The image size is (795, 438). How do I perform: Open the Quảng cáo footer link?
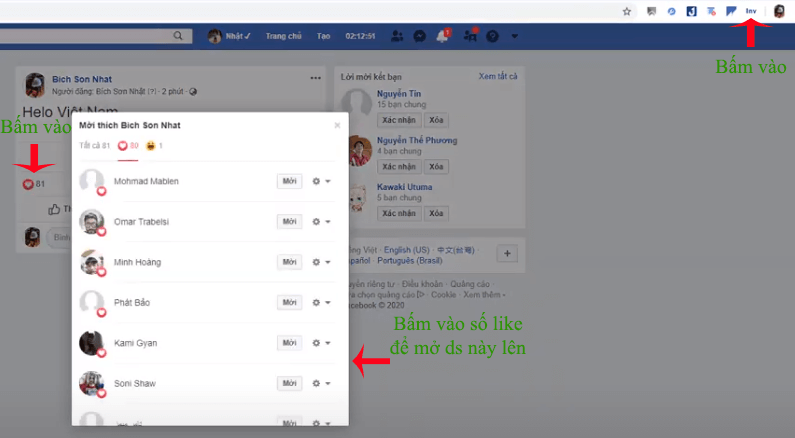point(470,284)
